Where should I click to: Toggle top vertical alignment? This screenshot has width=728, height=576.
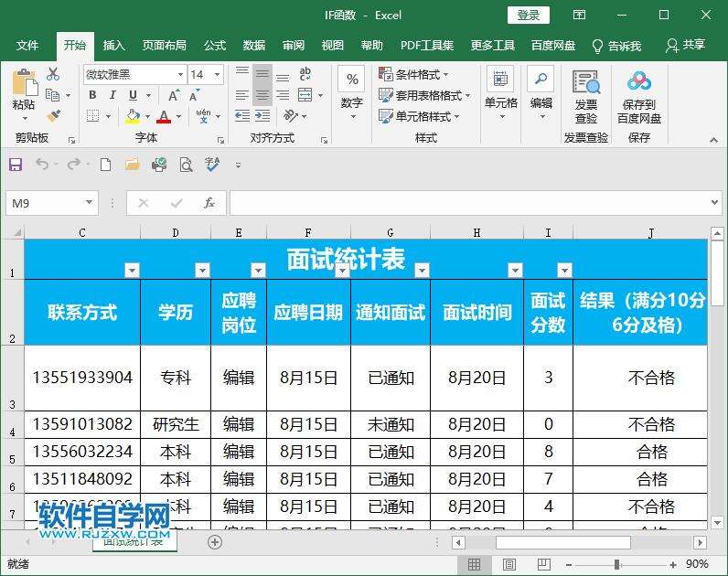pyautogui.click(x=241, y=72)
